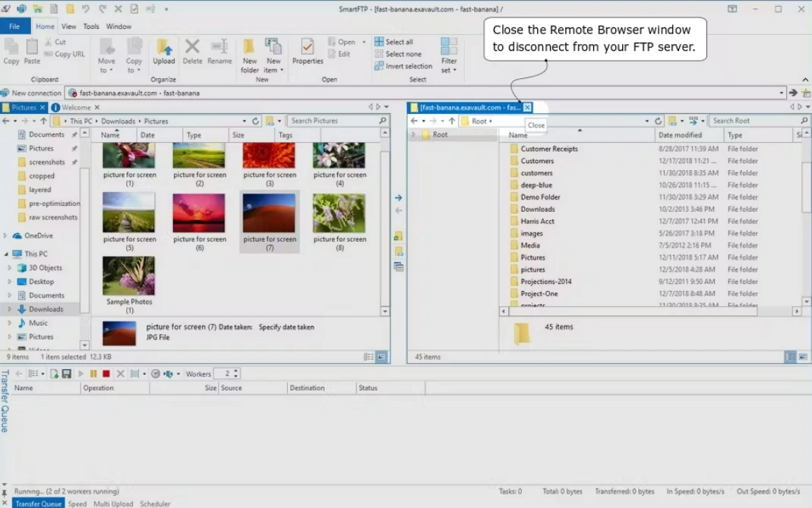This screenshot has width=812, height=508.
Task: Open the File menu
Action: 14,27
